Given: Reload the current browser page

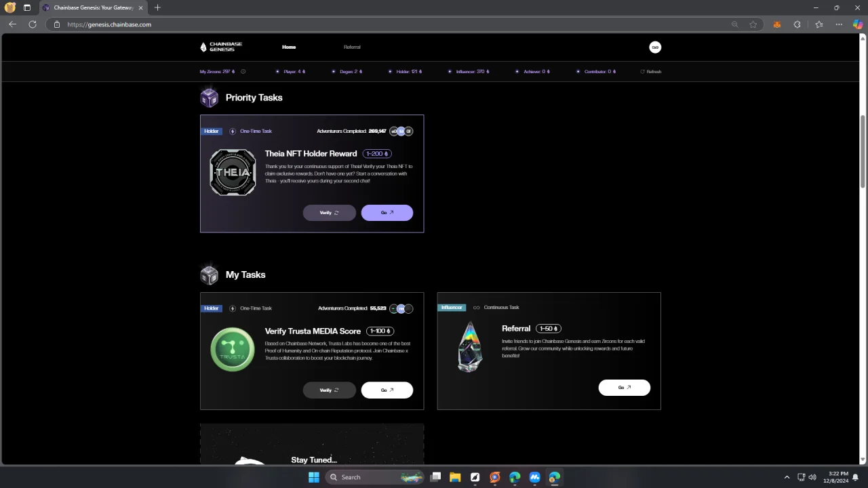Looking at the screenshot, I should point(32,24).
